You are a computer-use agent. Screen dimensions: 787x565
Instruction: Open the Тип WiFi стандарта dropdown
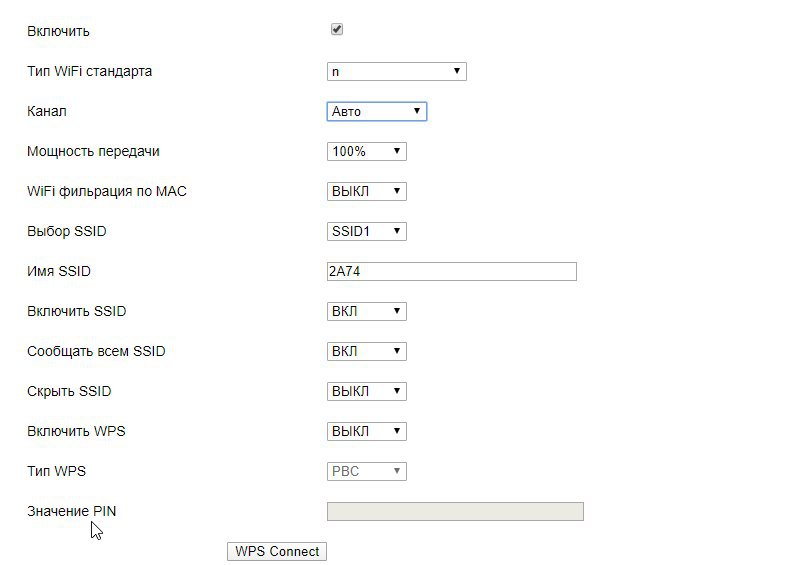point(397,71)
